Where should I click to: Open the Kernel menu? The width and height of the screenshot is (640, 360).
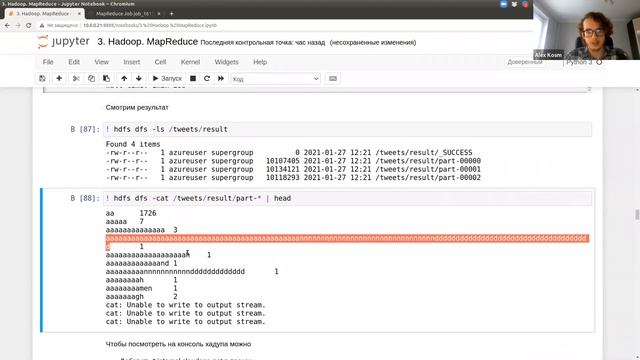coord(190,62)
